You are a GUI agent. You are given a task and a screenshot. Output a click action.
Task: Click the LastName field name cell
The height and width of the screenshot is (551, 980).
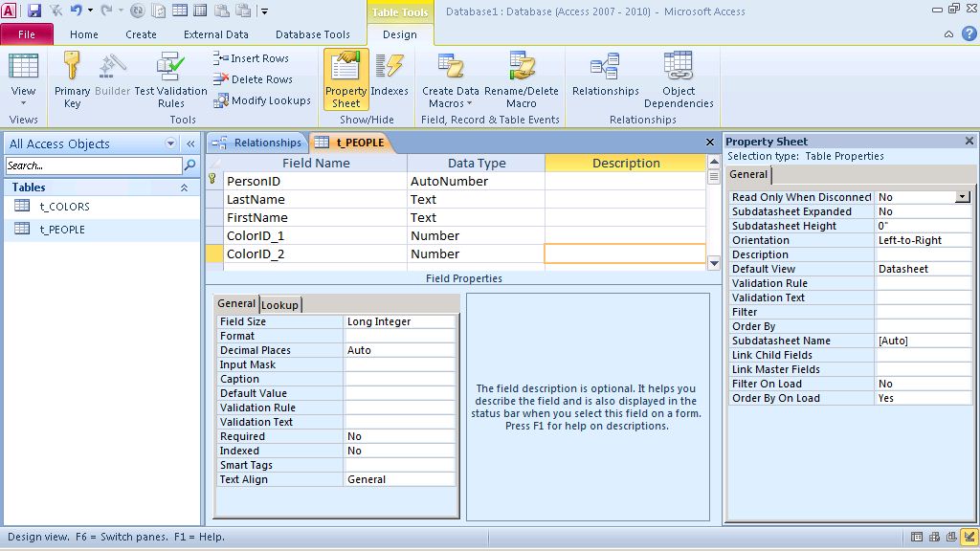(x=315, y=199)
